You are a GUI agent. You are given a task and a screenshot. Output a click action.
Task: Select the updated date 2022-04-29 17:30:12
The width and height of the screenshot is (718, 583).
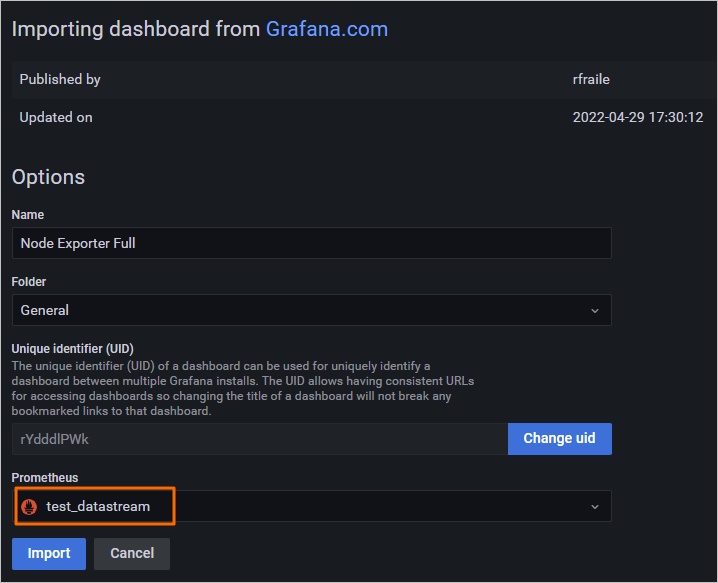[637, 117]
